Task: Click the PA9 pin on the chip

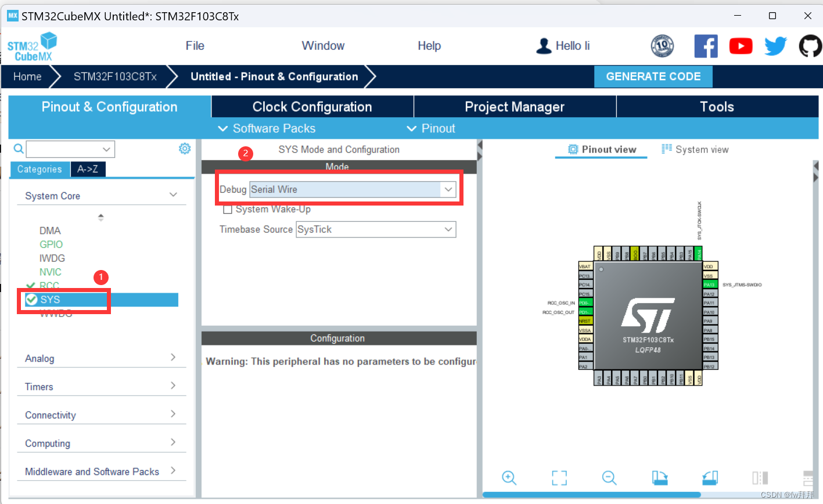Action: click(x=710, y=321)
